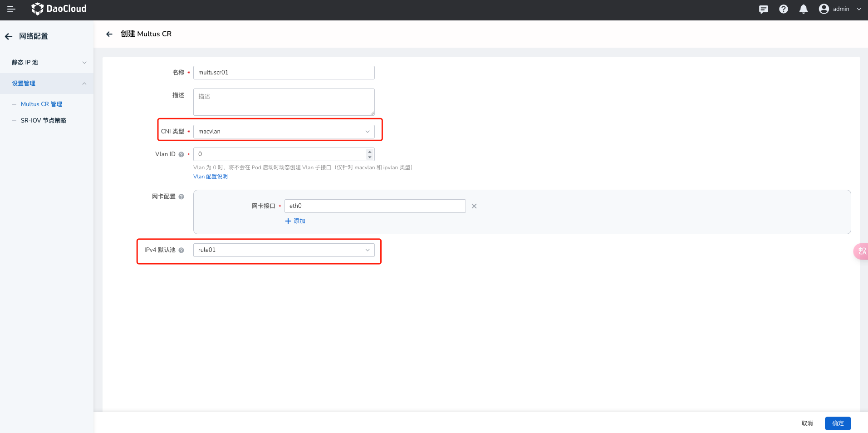
Task: Open the help question mark icon
Action: [x=784, y=9]
